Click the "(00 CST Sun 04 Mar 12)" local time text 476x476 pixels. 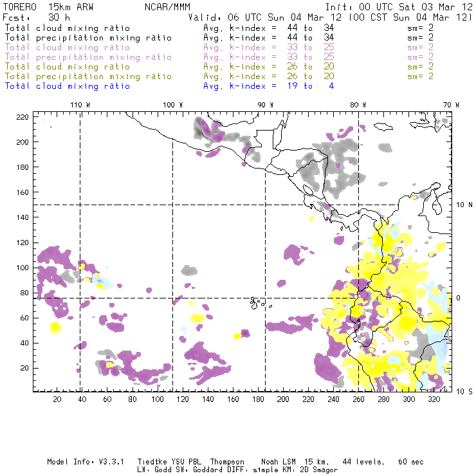coord(410,17)
